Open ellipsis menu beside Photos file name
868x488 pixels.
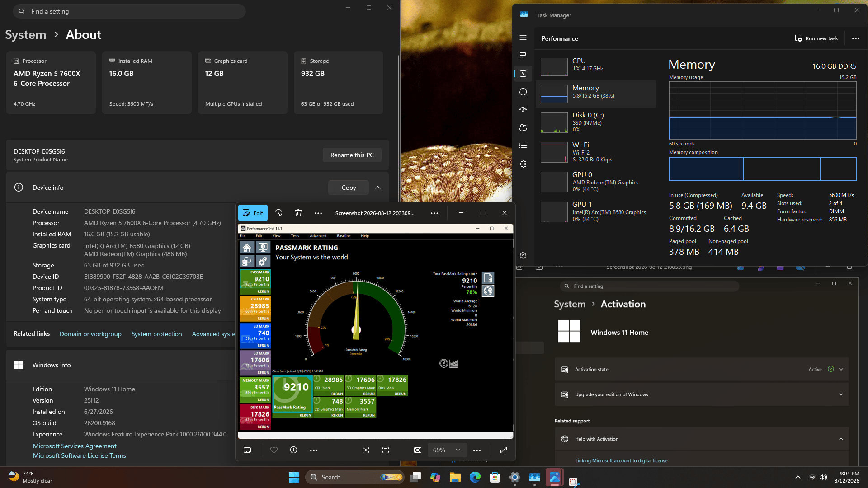click(434, 213)
